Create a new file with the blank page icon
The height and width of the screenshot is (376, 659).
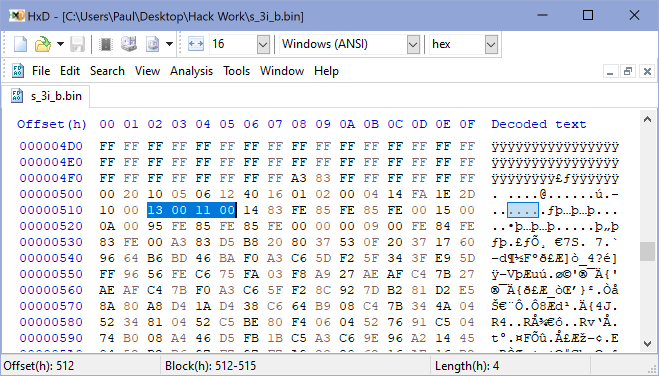(21, 44)
